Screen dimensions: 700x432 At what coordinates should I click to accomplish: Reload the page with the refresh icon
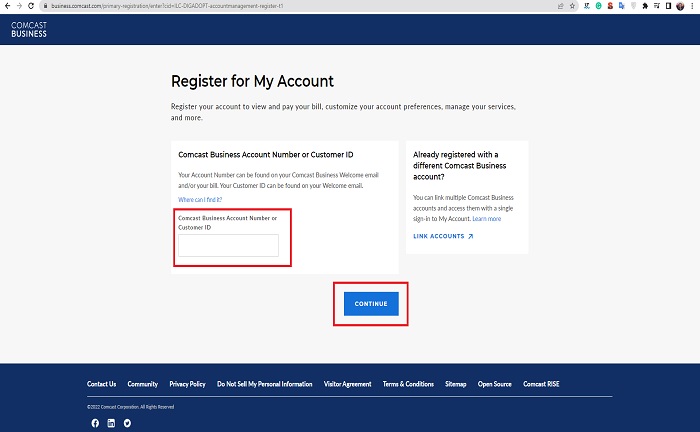[x=31, y=6]
